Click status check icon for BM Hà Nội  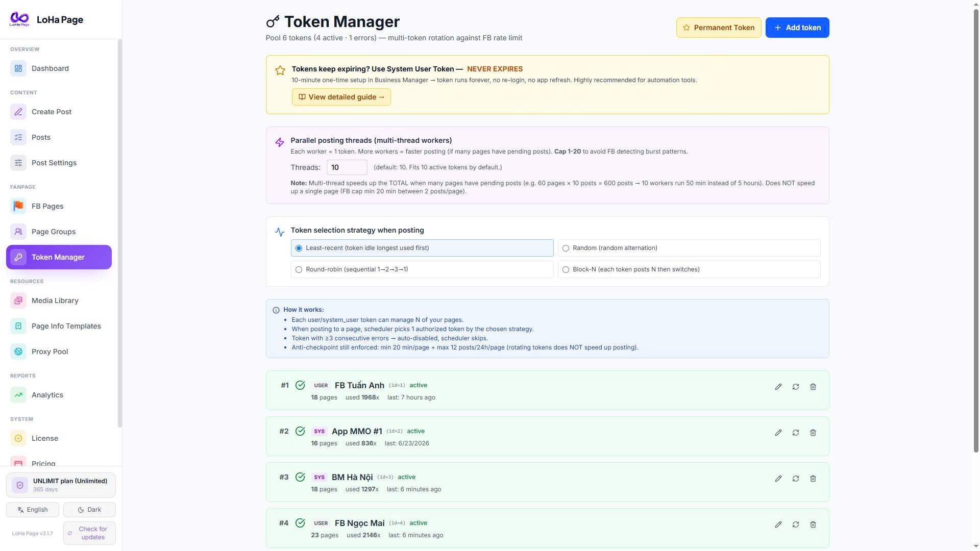(300, 477)
